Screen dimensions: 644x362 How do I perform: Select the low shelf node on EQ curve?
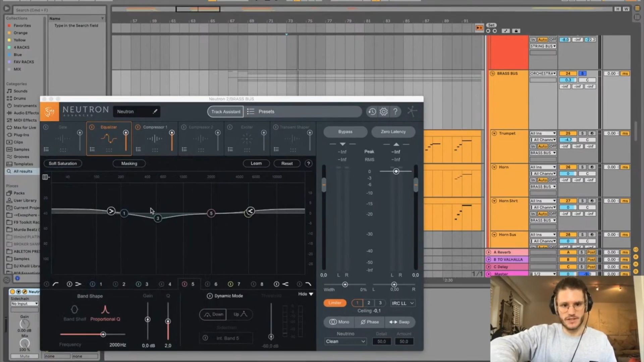pyautogui.click(x=111, y=211)
